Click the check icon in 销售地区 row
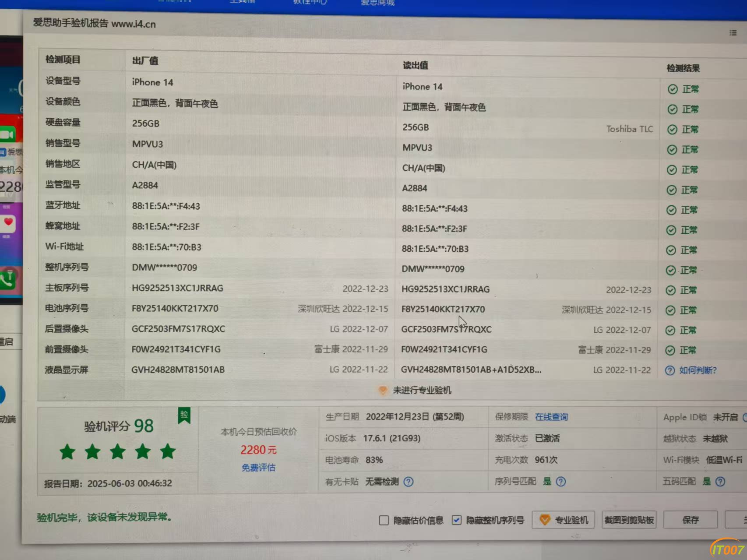747x560 pixels. click(x=672, y=170)
